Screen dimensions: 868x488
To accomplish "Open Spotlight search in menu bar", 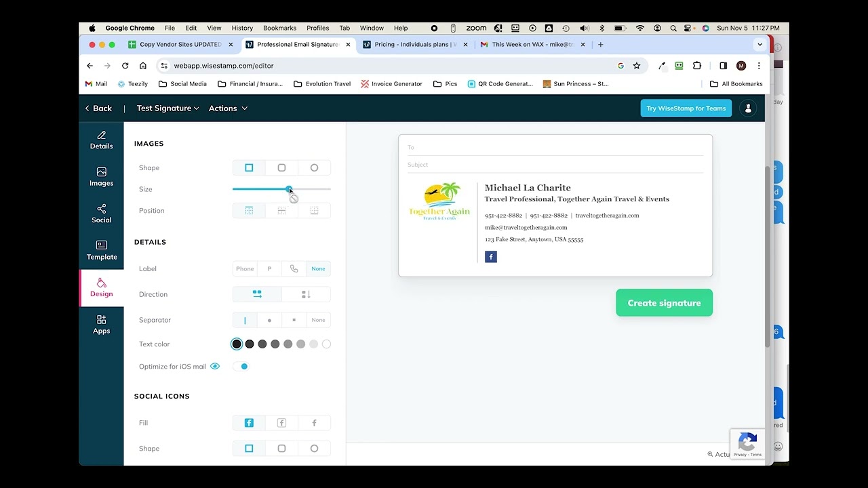I will 673,28.
